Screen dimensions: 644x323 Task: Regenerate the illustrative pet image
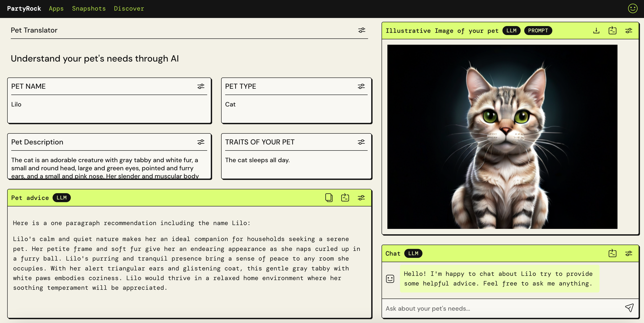pyautogui.click(x=612, y=31)
